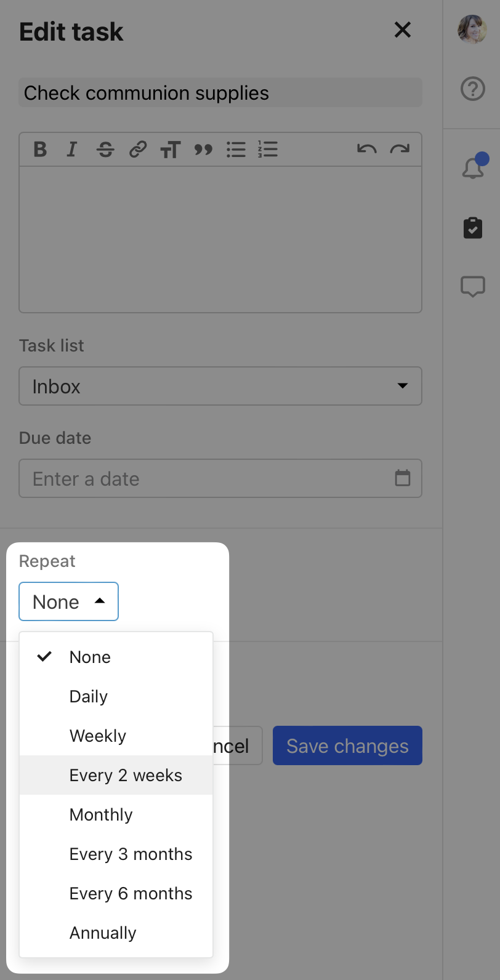Insert a block quote

[203, 150]
